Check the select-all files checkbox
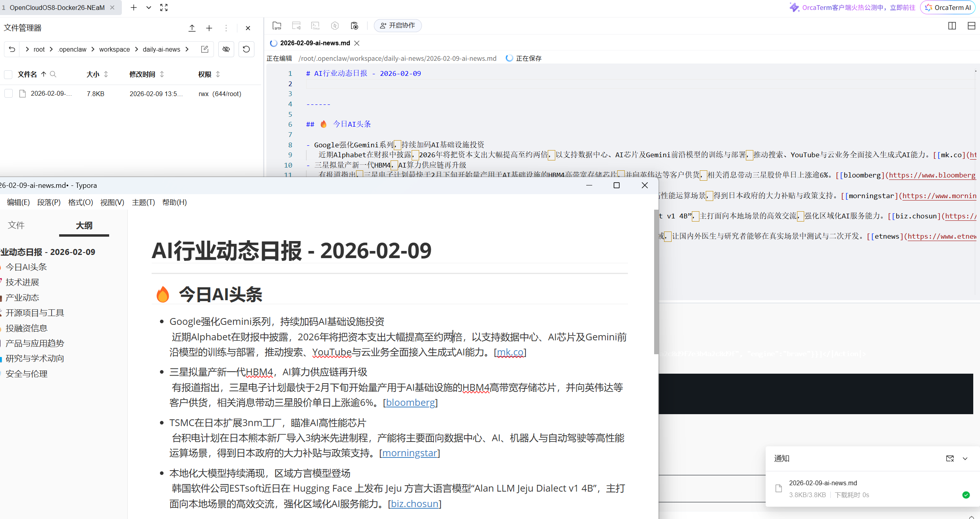Viewport: 980px width, 519px height. click(8, 74)
